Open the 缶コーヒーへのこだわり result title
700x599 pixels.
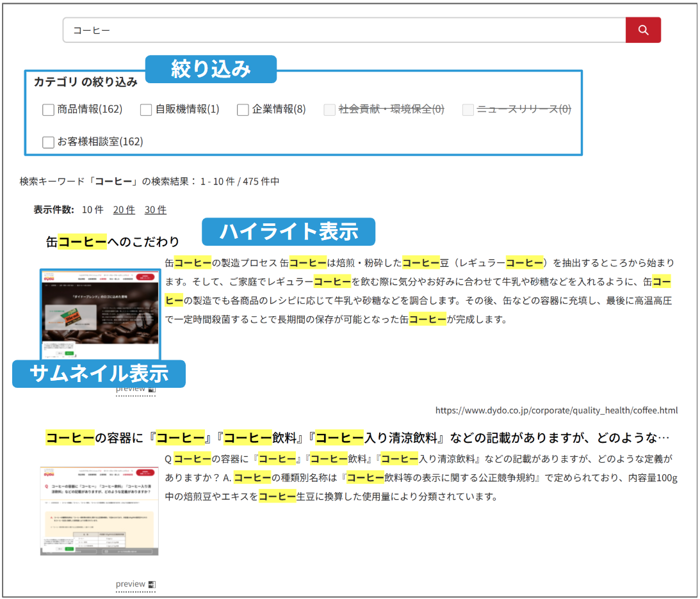pos(113,242)
